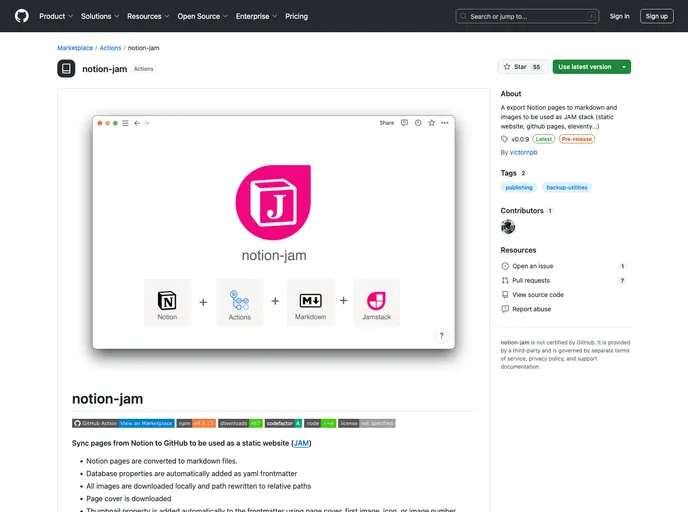
Task: Open GitHub home via the Octocat logo
Action: tap(22, 16)
